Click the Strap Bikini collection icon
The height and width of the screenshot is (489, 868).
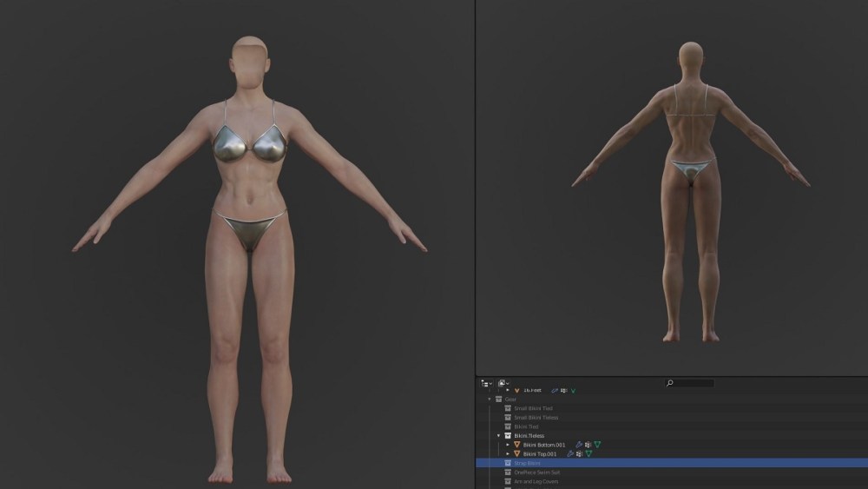click(508, 463)
